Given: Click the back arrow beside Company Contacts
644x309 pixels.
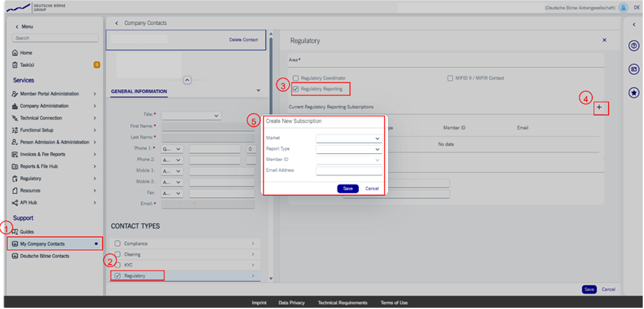Looking at the screenshot, I should tap(117, 23).
